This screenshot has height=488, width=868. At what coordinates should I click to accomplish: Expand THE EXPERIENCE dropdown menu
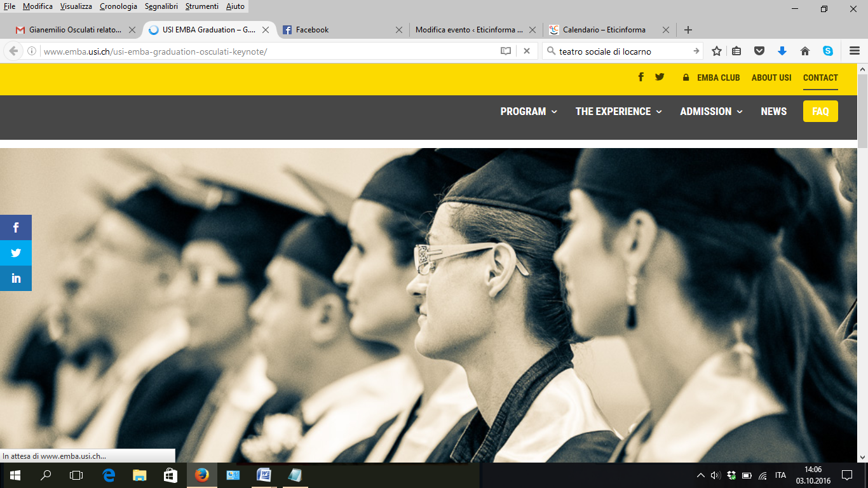[619, 111]
